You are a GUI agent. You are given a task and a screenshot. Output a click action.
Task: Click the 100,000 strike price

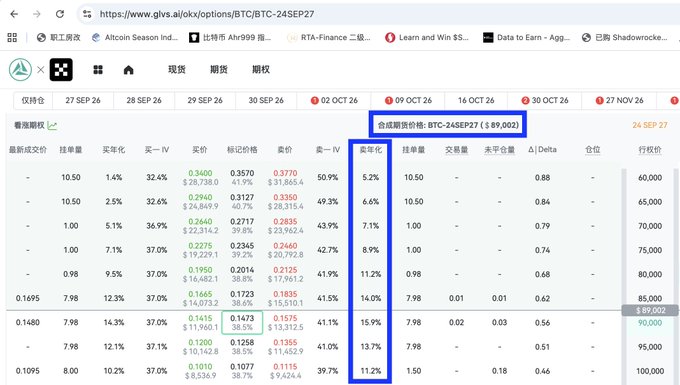tap(650, 371)
